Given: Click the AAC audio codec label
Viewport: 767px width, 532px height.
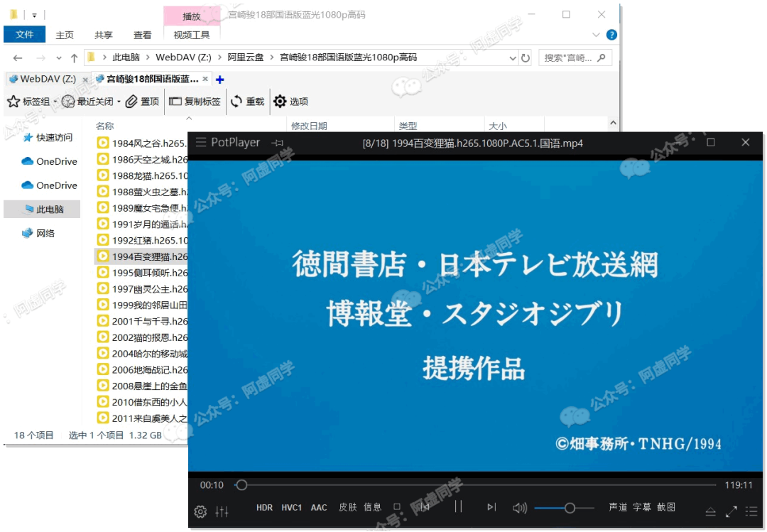Looking at the screenshot, I should pos(319,508).
